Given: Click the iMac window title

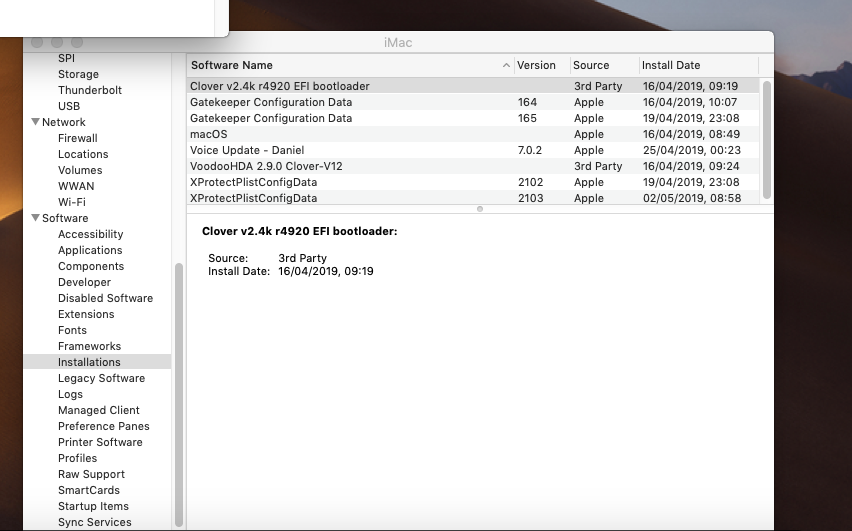Looking at the screenshot, I should 398,42.
